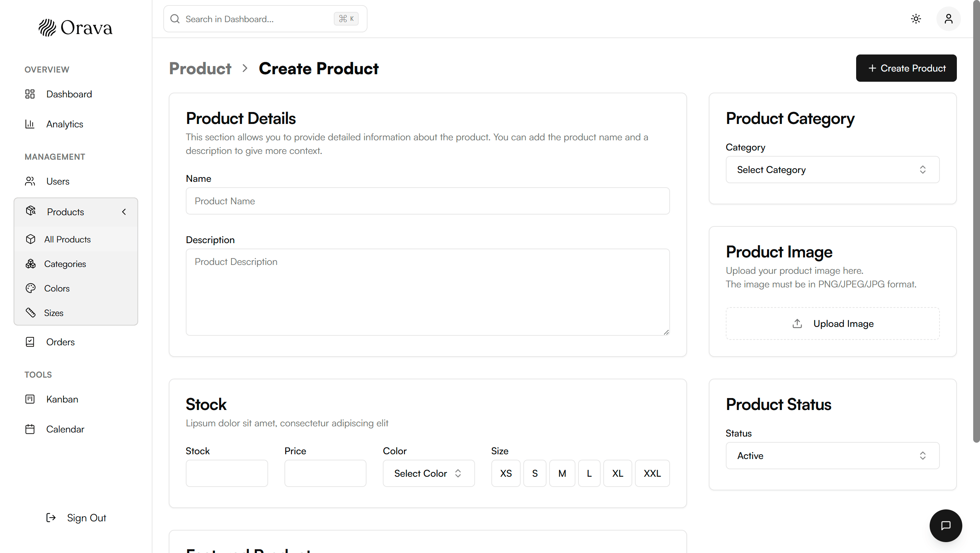Image resolution: width=980 pixels, height=553 pixels.
Task: Toggle size XS
Action: 506,473
